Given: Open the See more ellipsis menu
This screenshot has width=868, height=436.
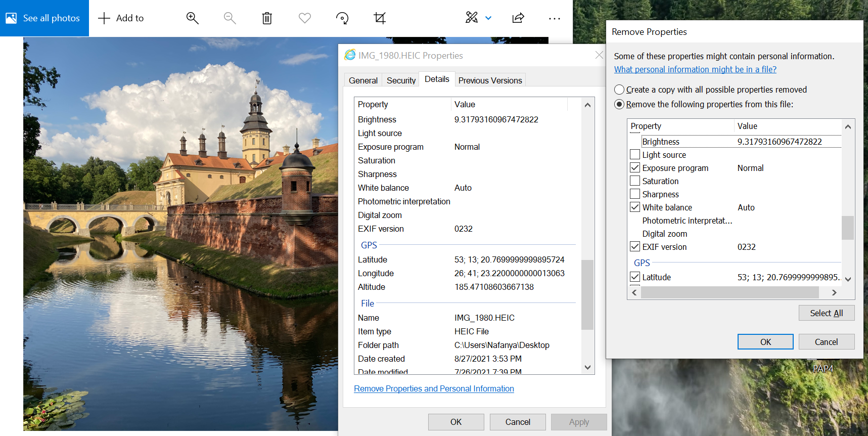Looking at the screenshot, I should click(555, 18).
